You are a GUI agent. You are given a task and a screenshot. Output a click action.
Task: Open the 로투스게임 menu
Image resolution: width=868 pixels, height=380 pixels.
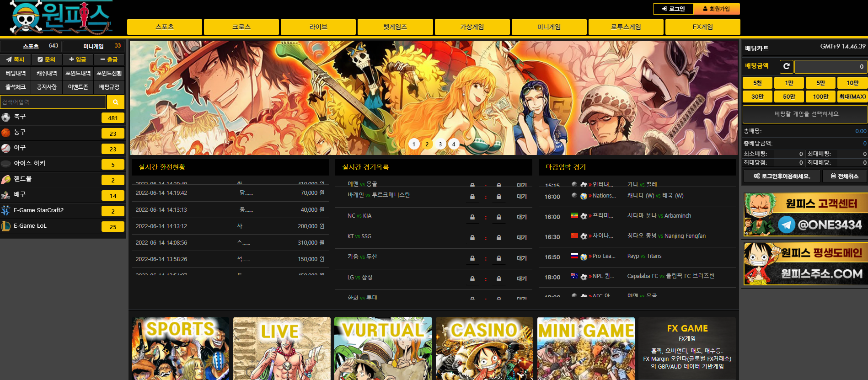(626, 27)
